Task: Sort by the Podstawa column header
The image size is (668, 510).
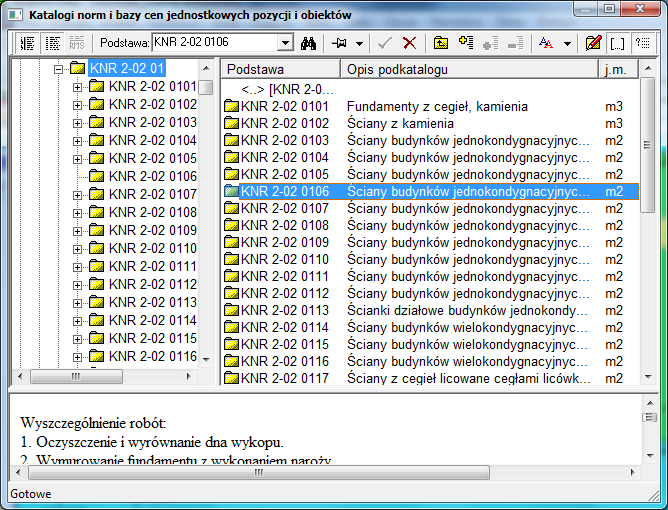Action: click(x=280, y=69)
